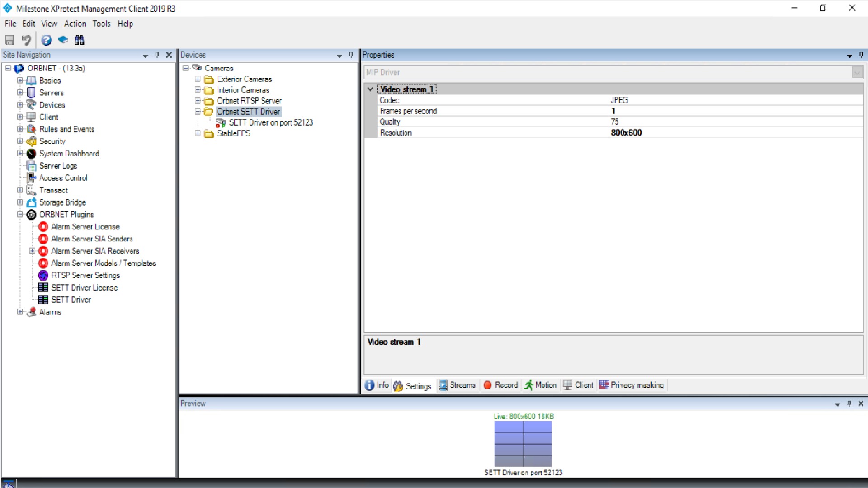Viewport: 868px width, 488px height.
Task: Pin the Devices panel
Action: (351, 55)
